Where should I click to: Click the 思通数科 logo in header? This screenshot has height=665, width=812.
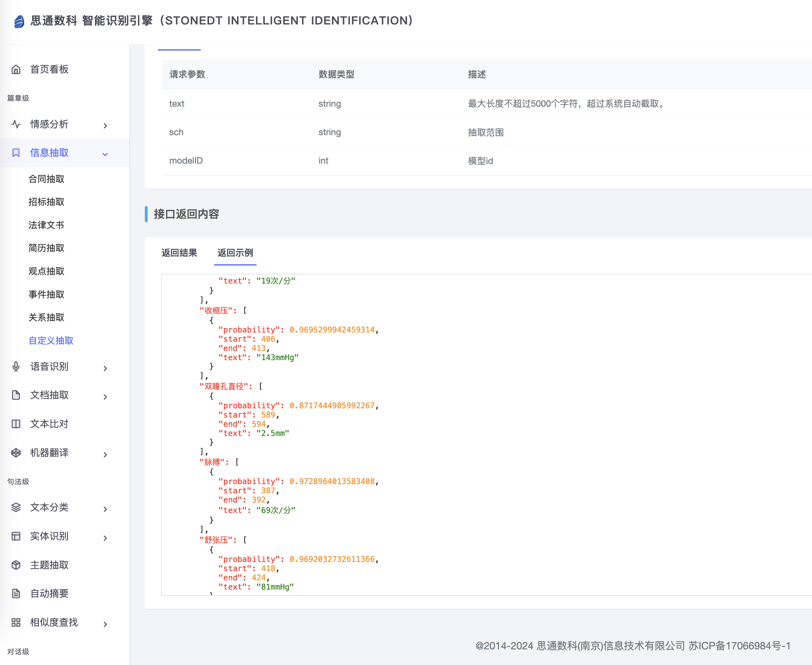tap(19, 21)
